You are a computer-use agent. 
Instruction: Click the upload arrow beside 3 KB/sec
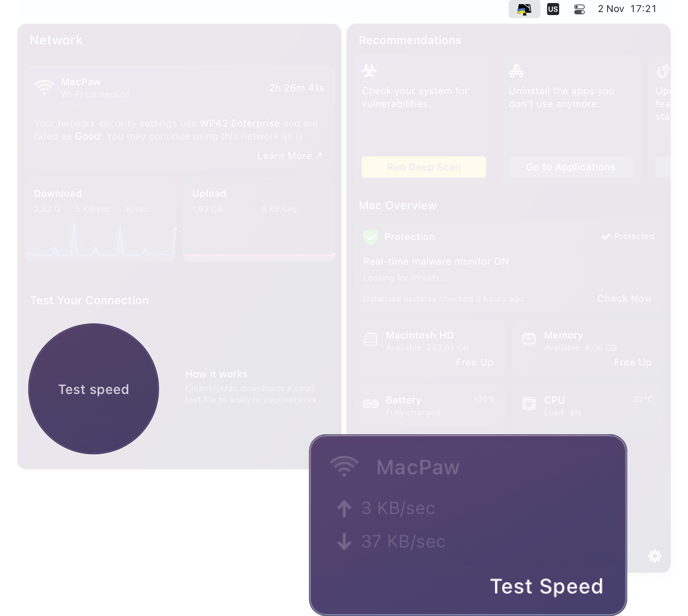pos(344,509)
